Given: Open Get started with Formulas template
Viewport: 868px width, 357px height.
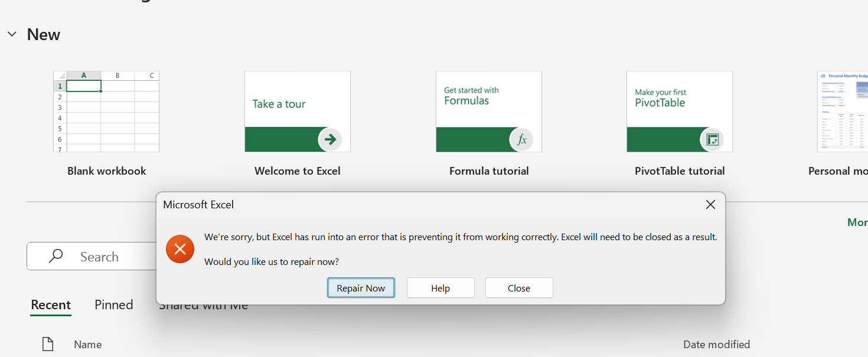Looking at the screenshot, I should [x=489, y=112].
